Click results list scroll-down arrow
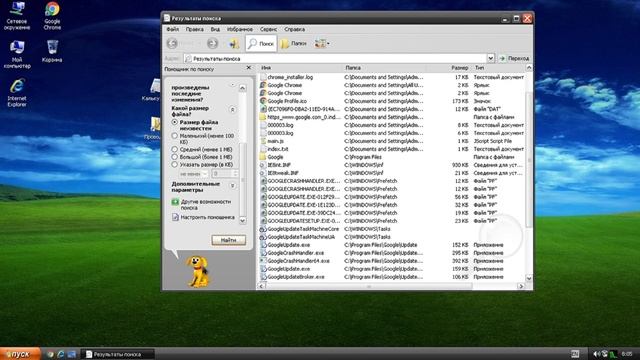This screenshot has height=360, width=640. coord(529,278)
